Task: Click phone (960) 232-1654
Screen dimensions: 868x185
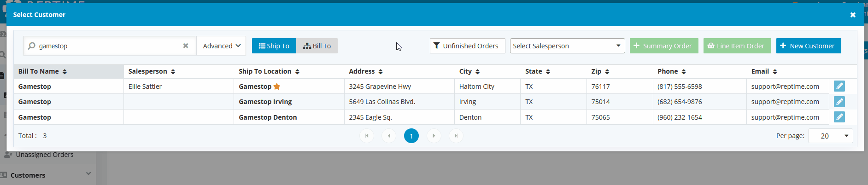Action: pyautogui.click(x=680, y=117)
